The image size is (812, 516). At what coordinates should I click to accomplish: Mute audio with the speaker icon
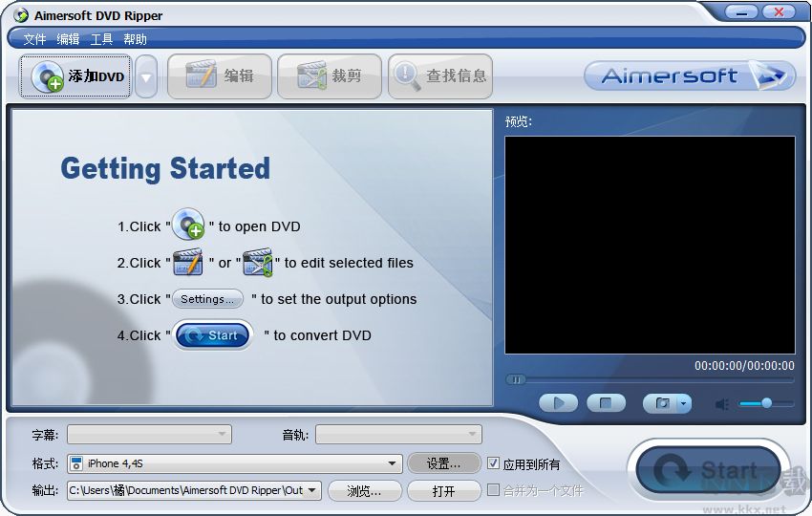(x=722, y=404)
